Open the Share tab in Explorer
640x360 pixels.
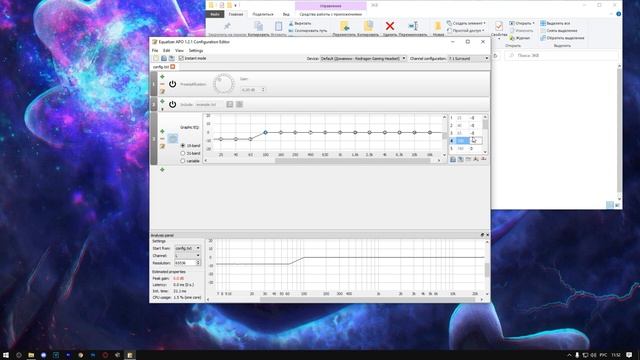click(x=263, y=14)
